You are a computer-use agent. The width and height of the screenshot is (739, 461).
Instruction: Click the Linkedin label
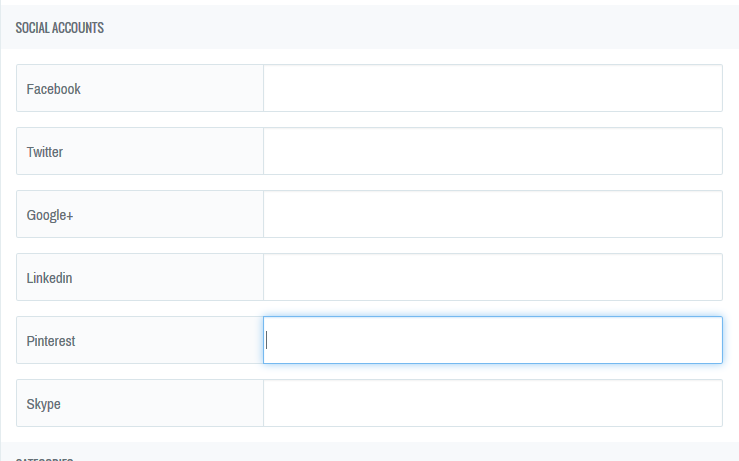(x=49, y=278)
